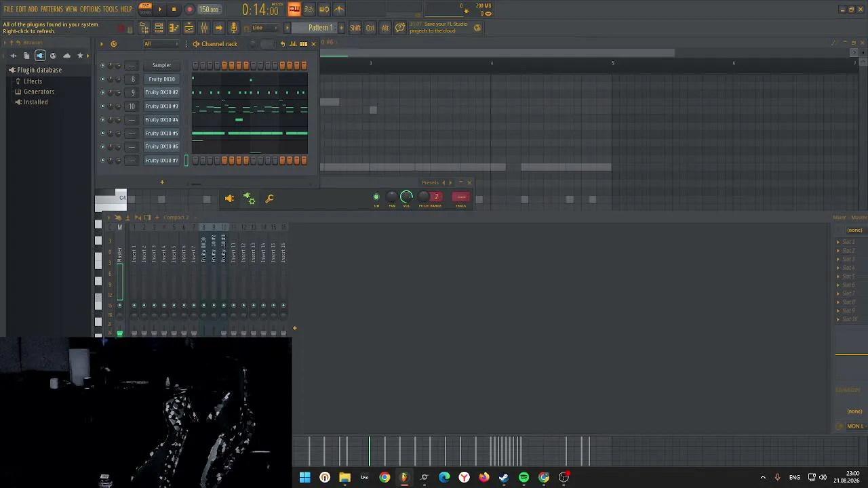Click the Sampler channel button
Image resolution: width=868 pixels, height=488 pixels.
(161, 65)
